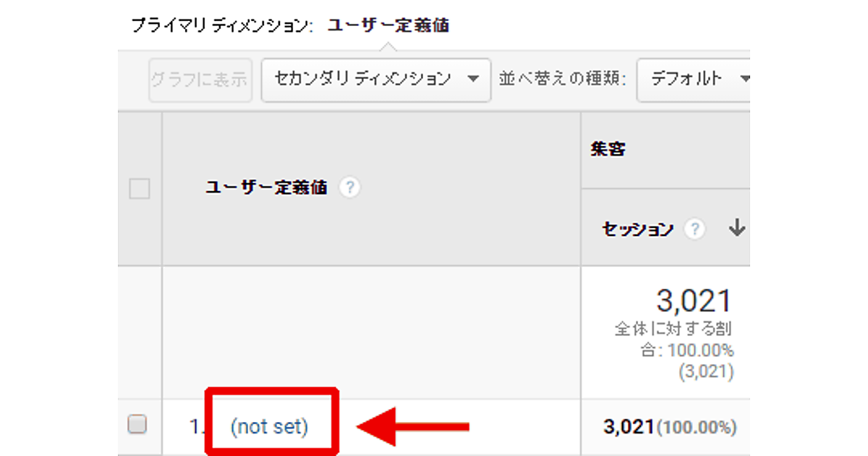Click the total sessions value 3,021
The height and width of the screenshot is (456, 868).
click(x=694, y=301)
